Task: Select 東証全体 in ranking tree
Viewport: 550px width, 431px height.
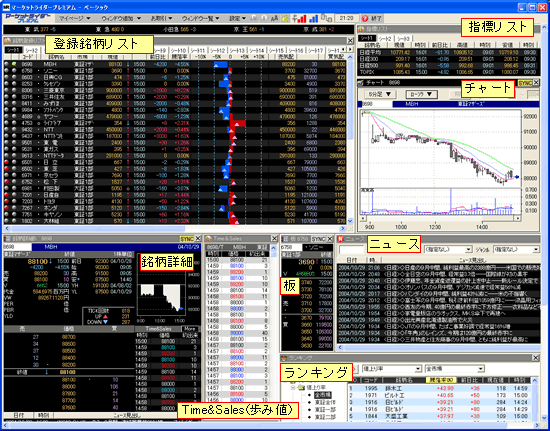Action: [x=324, y=402]
